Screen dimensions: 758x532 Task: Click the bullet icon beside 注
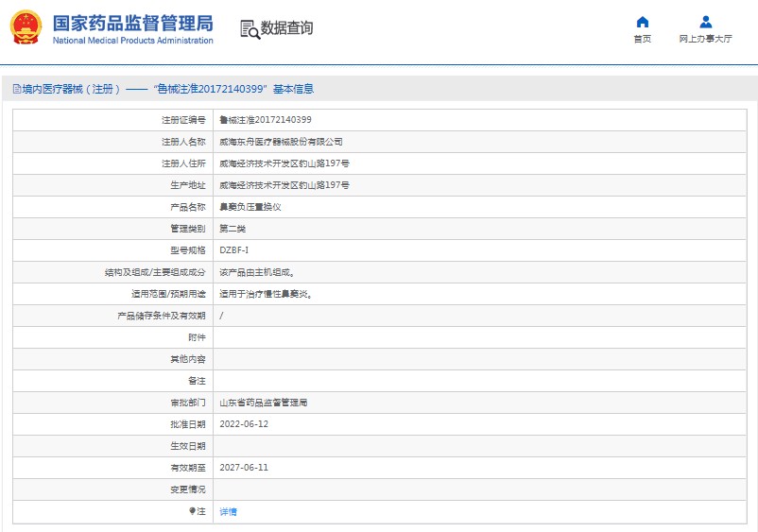pyautogui.click(x=193, y=510)
